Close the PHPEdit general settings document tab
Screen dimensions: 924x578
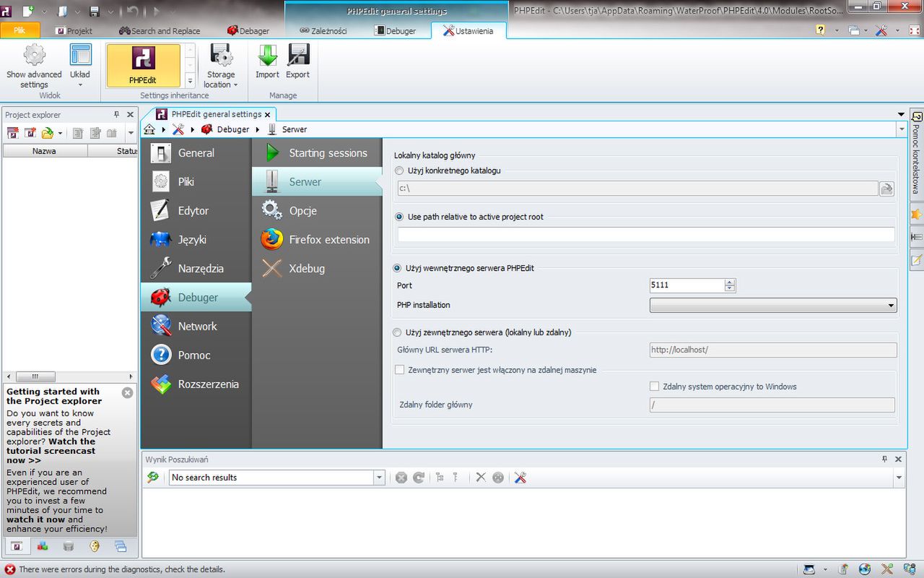tap(268, 114)
